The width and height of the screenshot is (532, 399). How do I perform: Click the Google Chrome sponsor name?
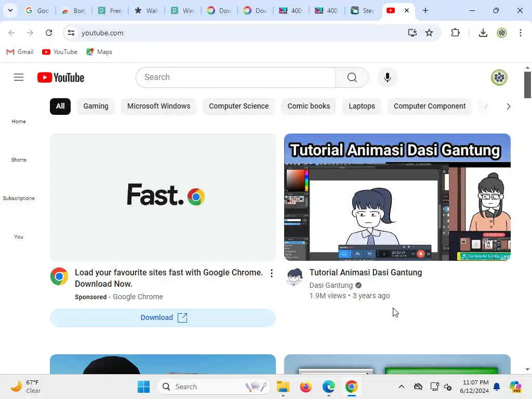click(x=138, y=297)
